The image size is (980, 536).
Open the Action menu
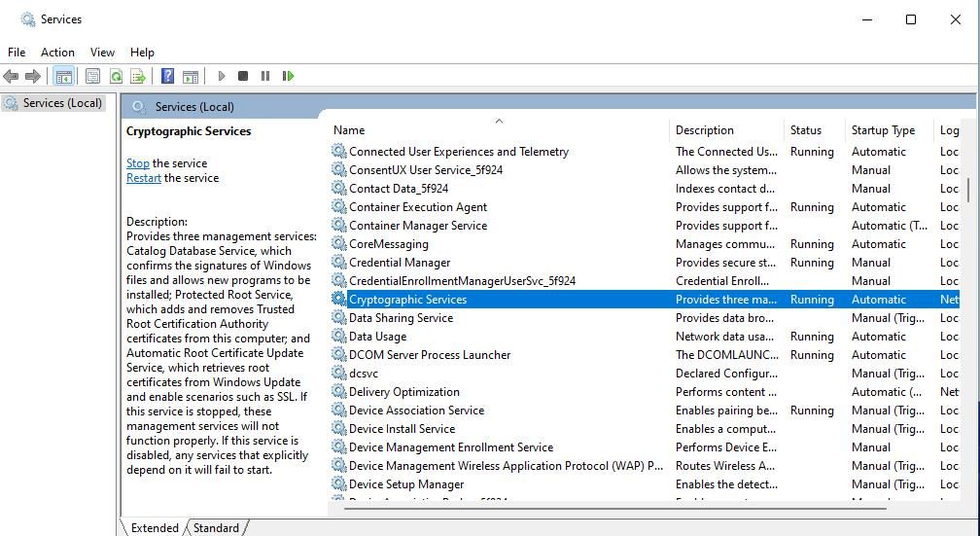click(x=57, y=53)
